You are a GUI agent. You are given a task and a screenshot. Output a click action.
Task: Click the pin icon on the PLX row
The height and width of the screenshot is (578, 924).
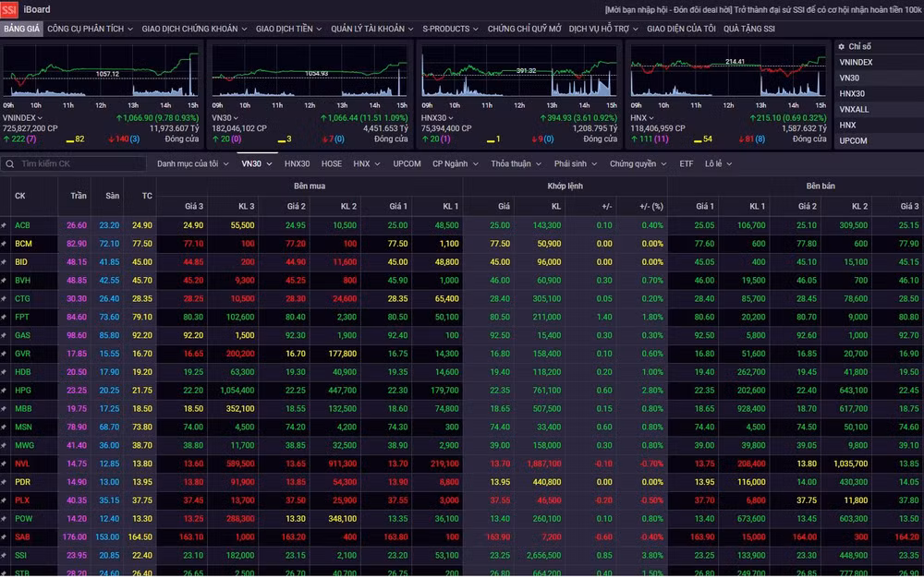tap(4, 500)
